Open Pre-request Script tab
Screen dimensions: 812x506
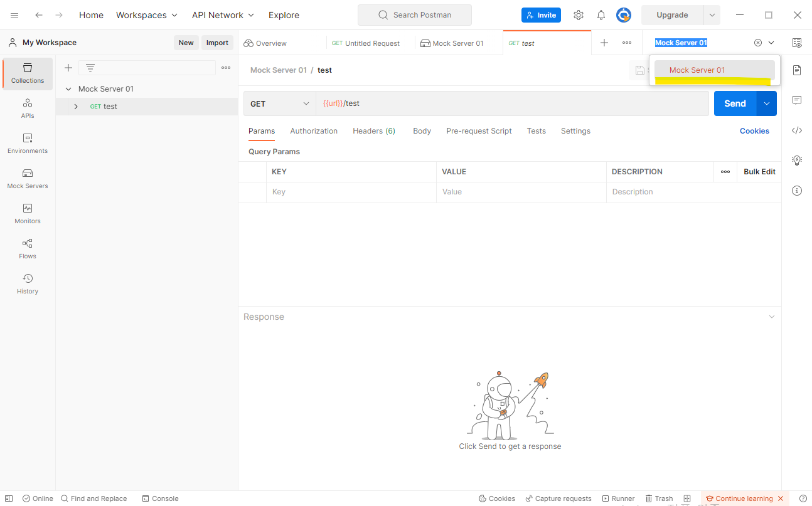tap(479, 131)
